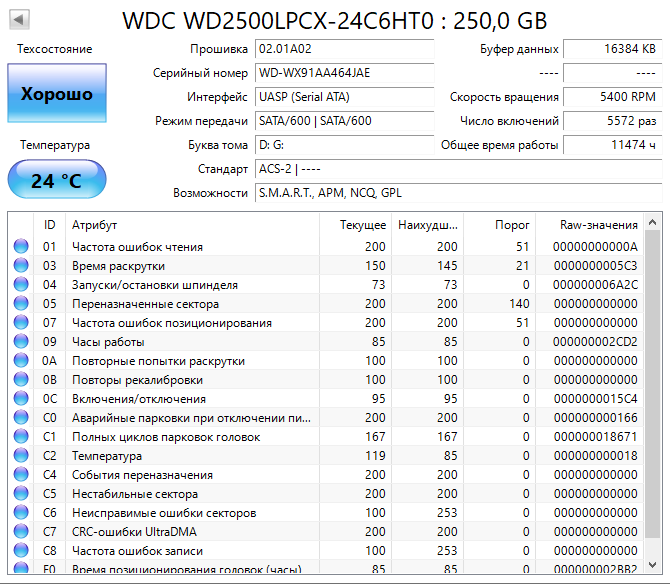Click the serial number field WD-WX91AA464JAE
This screenshot has width=670, height=584.
343,73
